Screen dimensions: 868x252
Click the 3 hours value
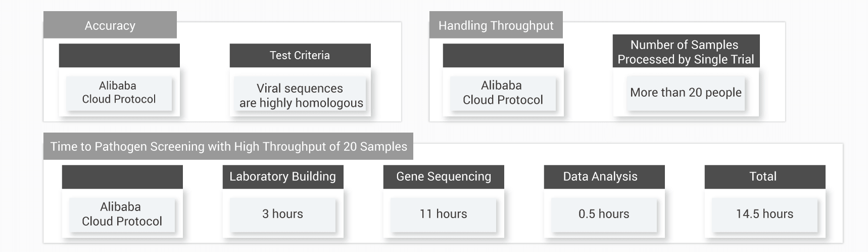point(282,214)
